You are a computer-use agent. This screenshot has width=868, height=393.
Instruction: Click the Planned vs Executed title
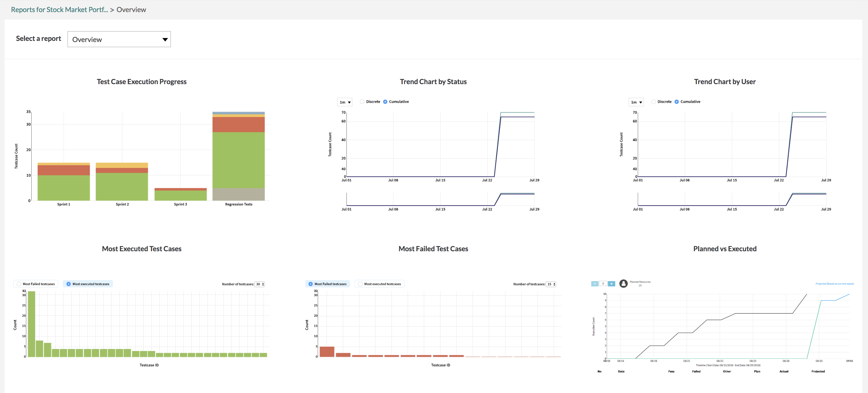(x=725, y=249)
